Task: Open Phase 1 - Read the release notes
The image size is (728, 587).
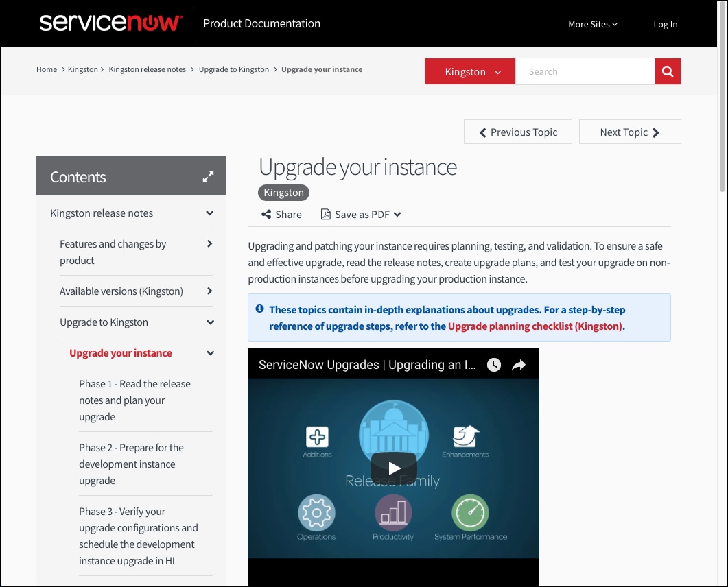Action: pos(134,400)
